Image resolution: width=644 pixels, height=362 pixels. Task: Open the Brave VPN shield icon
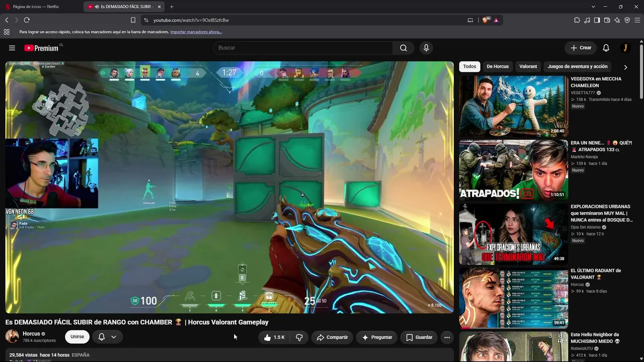(627, 20)
